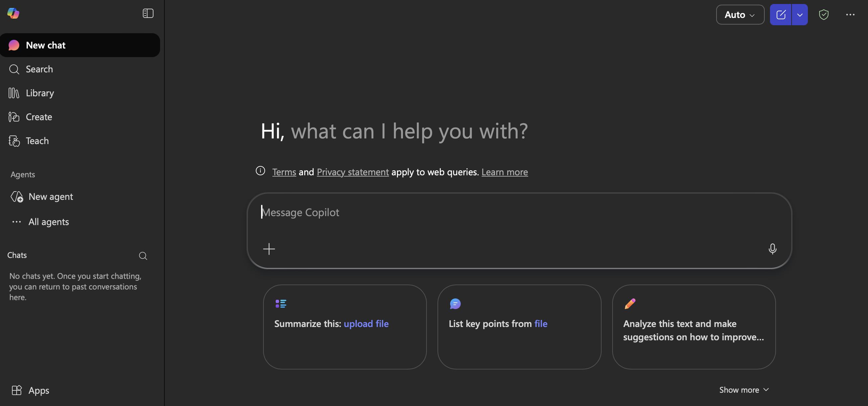Attach content with the plus button
Viewport: 868px width, 406px height.
pyautogui.click(x=268, y=249)
